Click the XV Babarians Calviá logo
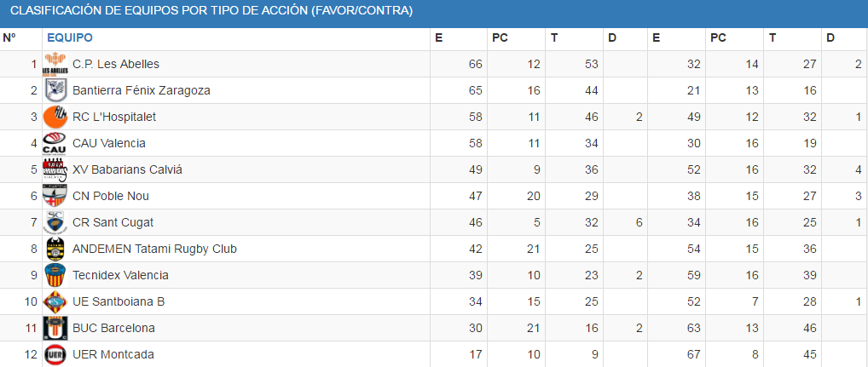The width and height of the screenshot is (868, 367). click(x=56, y=169)
